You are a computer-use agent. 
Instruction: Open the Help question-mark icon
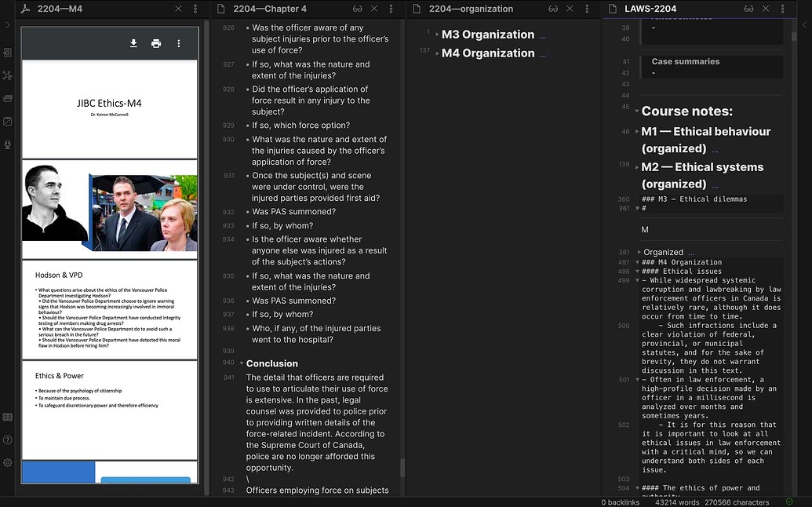tap(8, 440)
